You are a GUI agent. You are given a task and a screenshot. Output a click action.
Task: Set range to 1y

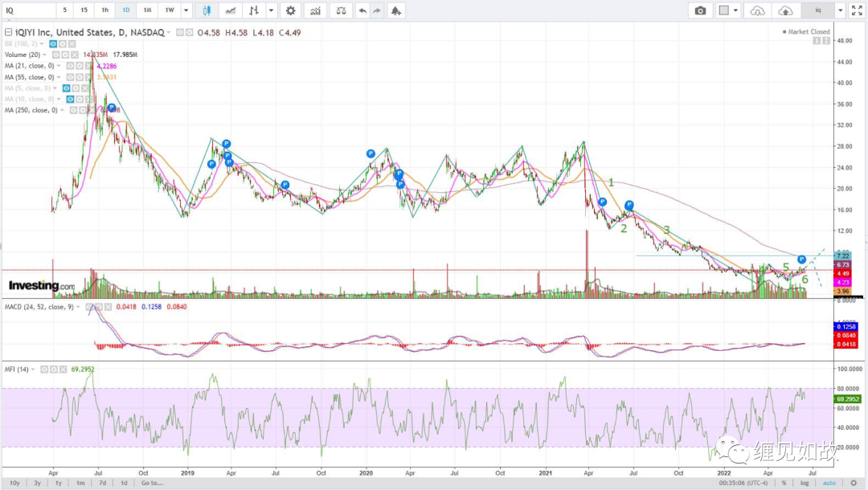58,483
